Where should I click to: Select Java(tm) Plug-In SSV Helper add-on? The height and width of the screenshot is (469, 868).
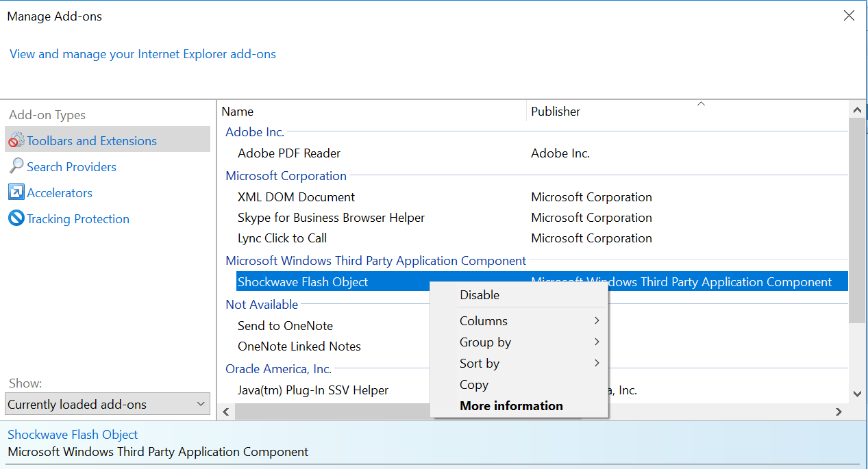pos(313,390)
